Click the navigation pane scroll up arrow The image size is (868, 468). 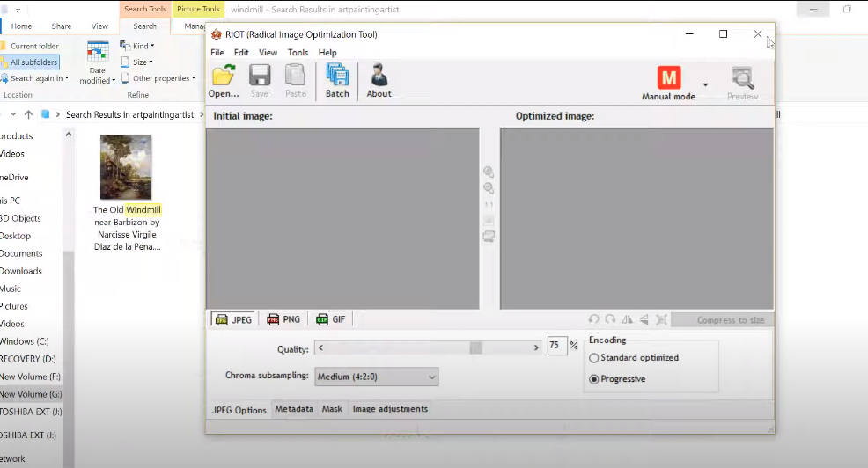point(69,135)
